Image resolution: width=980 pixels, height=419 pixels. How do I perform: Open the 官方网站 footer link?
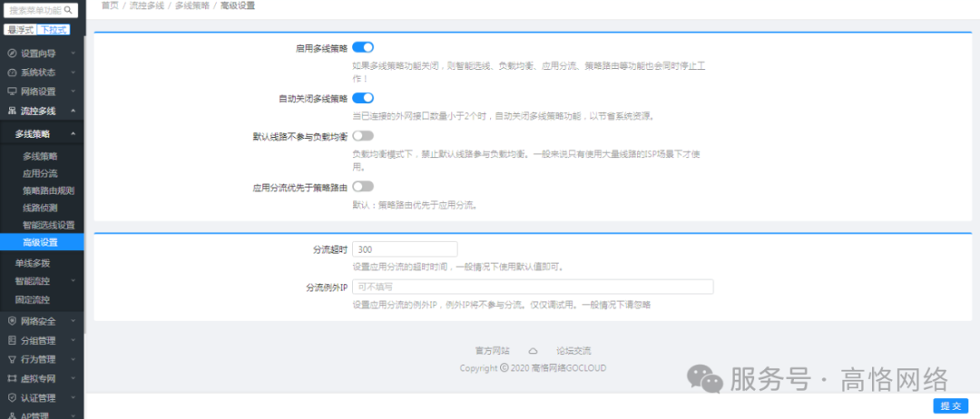point(492,350)
